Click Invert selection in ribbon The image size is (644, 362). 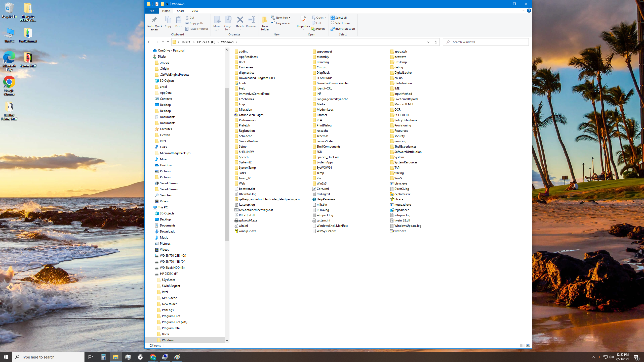pos(343,29)
